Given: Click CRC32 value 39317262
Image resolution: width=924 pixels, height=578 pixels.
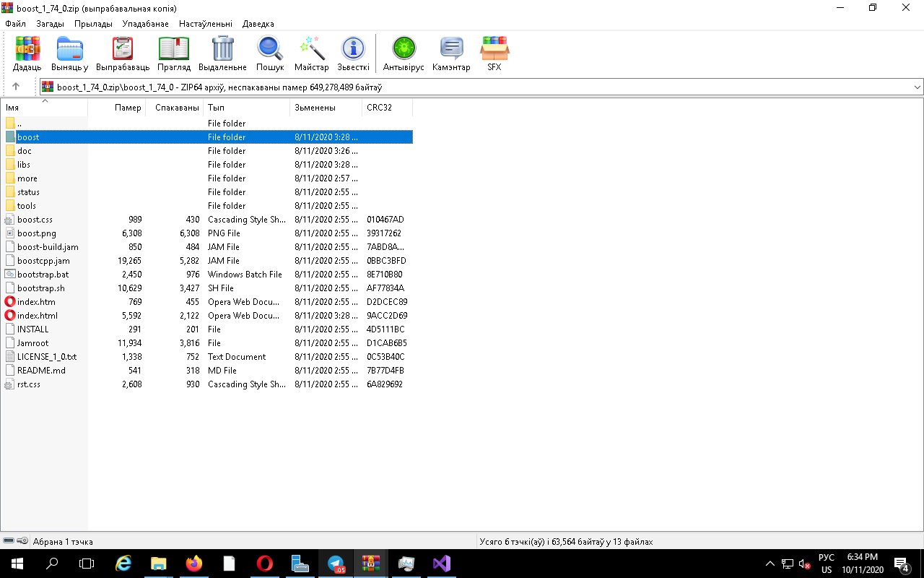Looking at the screenshot, I should pos(384,233).
